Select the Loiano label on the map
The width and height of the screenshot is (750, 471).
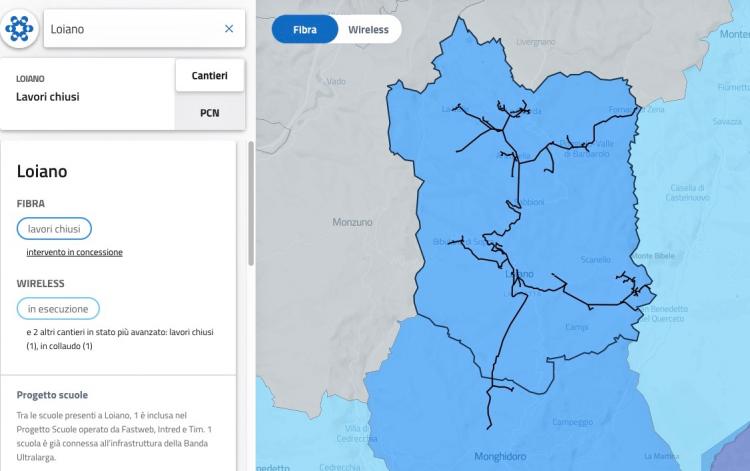click(x=519, y=274)
